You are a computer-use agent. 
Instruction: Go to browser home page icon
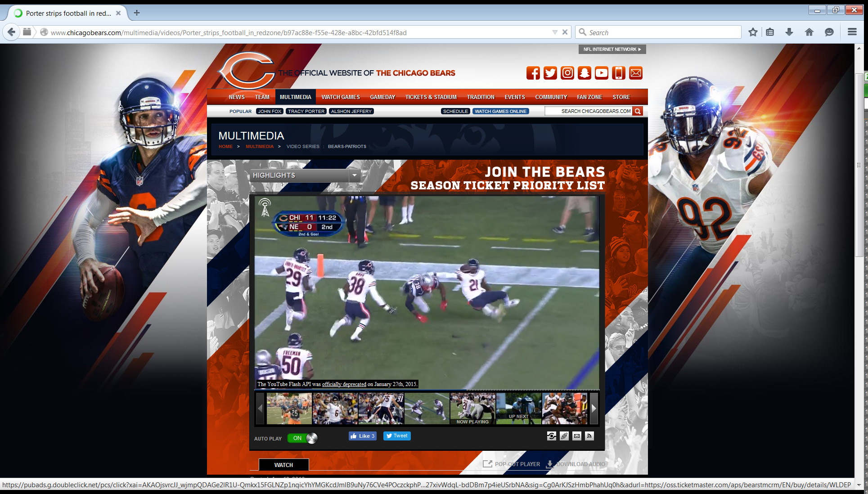click(809, 32)
